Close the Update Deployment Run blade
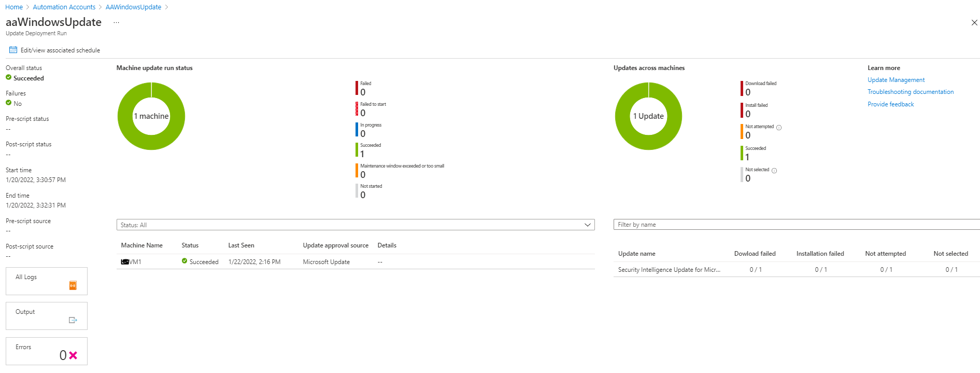Viewport: 980px width, 373px height. [974, 23]
